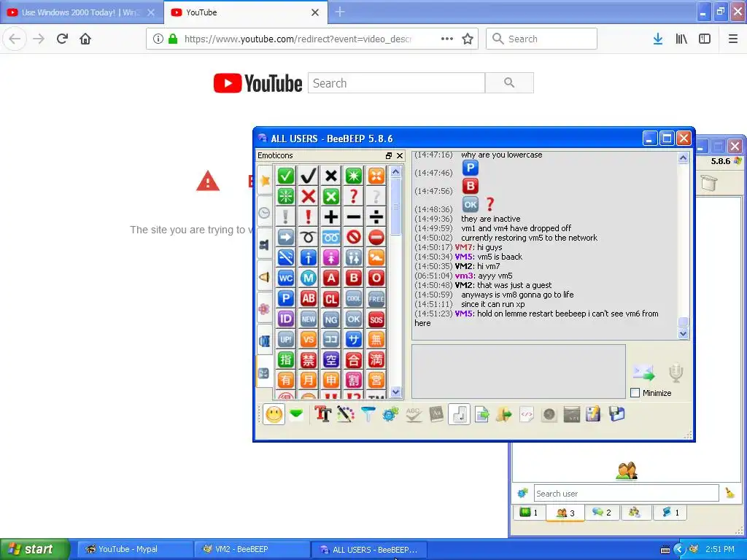Open the chat font (TT) settings icon
The image size is (747, 560).
(x=322, y=414)
